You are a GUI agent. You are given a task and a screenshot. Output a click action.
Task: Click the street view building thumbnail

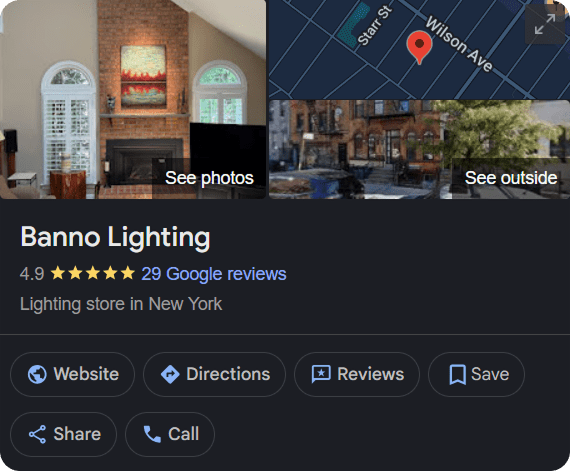pyautogui.click(x=419, y=149)
